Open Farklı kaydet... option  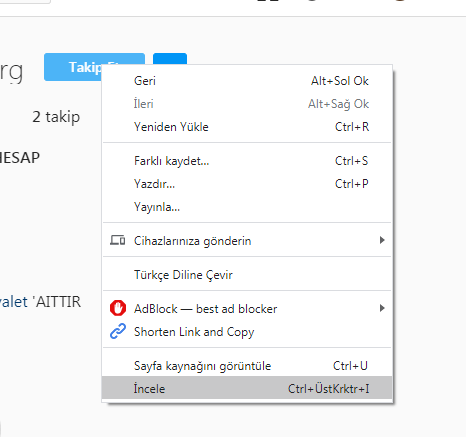tap(247, 161)
